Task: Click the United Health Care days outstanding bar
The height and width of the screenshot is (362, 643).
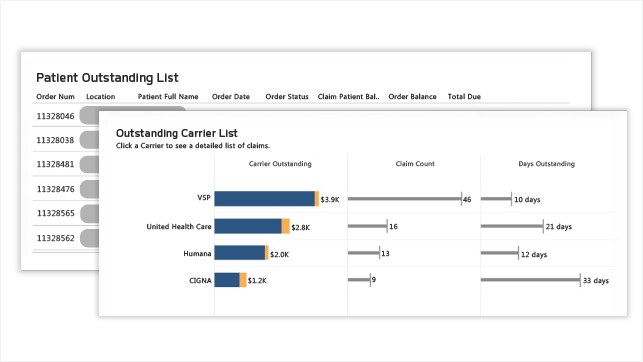Action: click(512, 226)
